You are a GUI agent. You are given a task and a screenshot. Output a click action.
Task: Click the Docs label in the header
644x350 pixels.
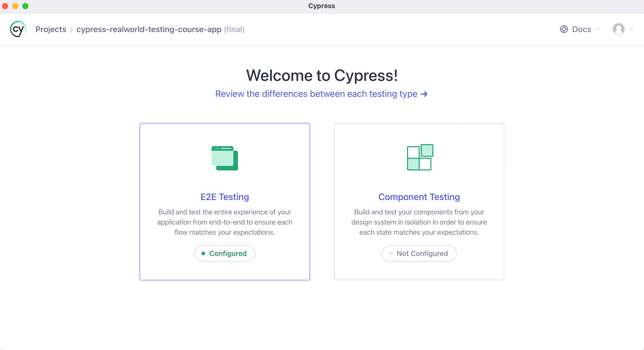pyautogui.click(x=581, y=29)
